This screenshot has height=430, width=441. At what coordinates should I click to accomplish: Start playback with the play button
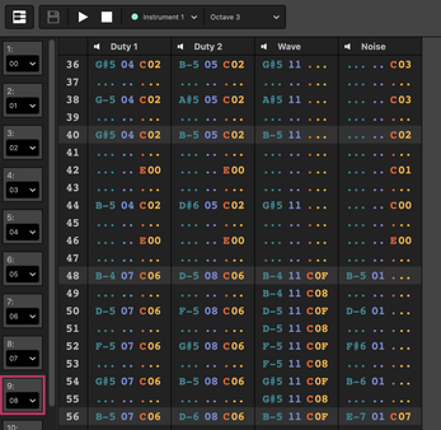coord(83,17)
